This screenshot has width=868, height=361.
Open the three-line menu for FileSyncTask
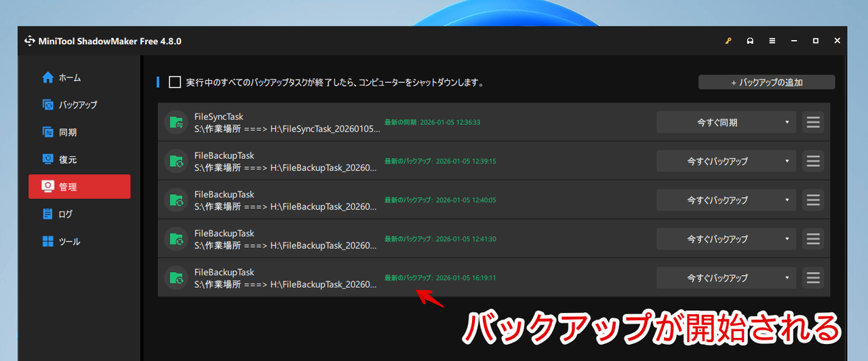pos(813,123)
